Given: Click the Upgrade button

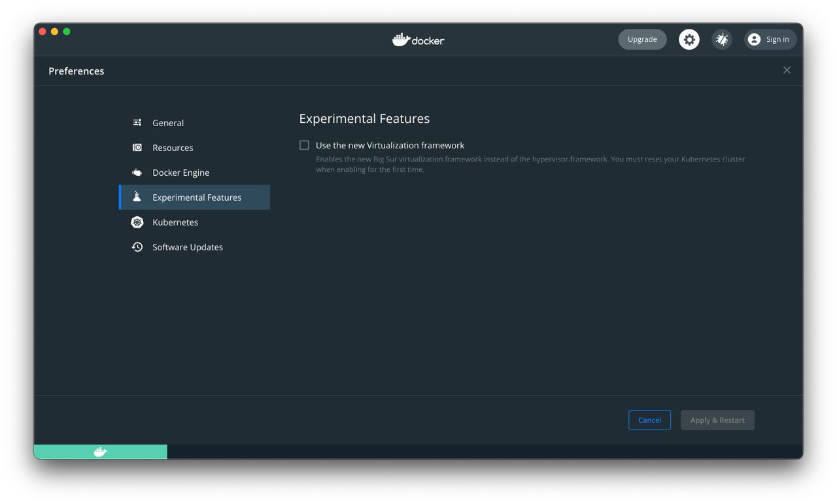Looking at the screenshot, I should click(642, 39).
